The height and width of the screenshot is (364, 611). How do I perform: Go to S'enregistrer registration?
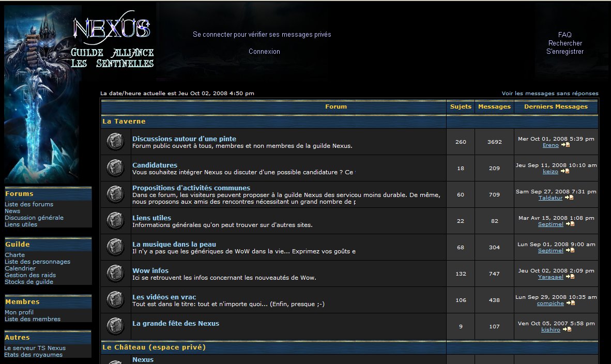[x=565, y=52]
